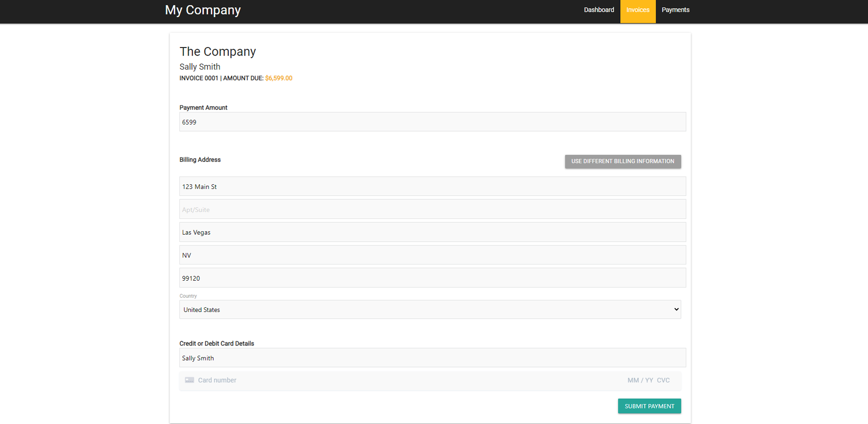Click the INVOICE 0001 label
The image size is (868, 424).
198,78
